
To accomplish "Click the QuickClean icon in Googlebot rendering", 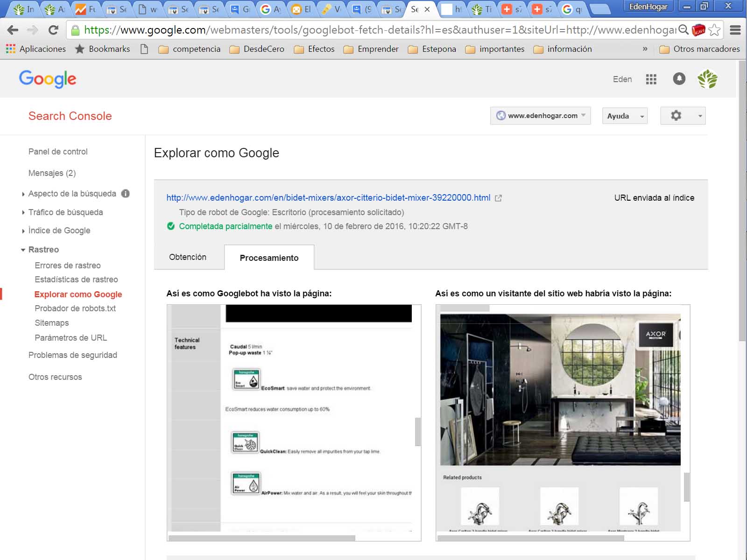I will coord(246,442).
